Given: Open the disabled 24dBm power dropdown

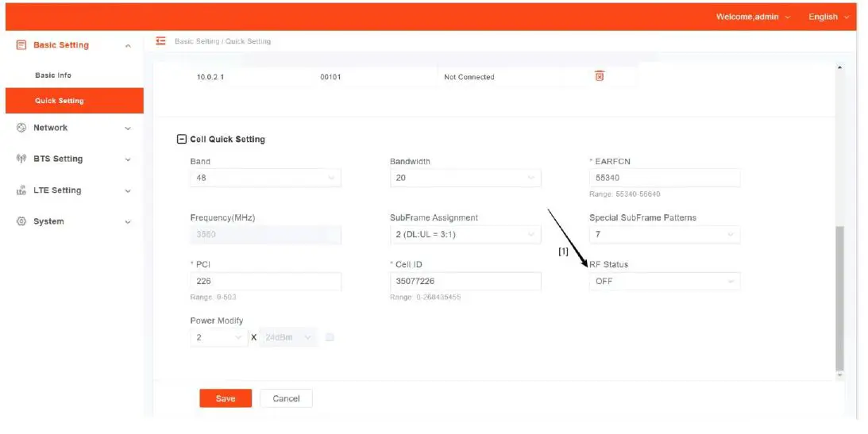Looking at the screenshot, I should tap(287, 337).
